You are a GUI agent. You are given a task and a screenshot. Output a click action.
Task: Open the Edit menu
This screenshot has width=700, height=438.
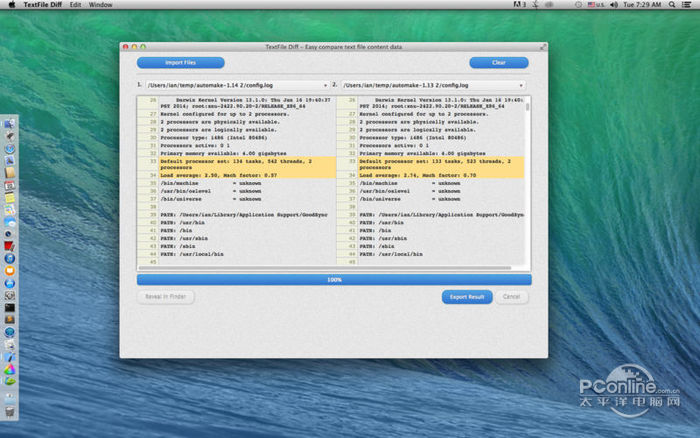pos(75,4)
